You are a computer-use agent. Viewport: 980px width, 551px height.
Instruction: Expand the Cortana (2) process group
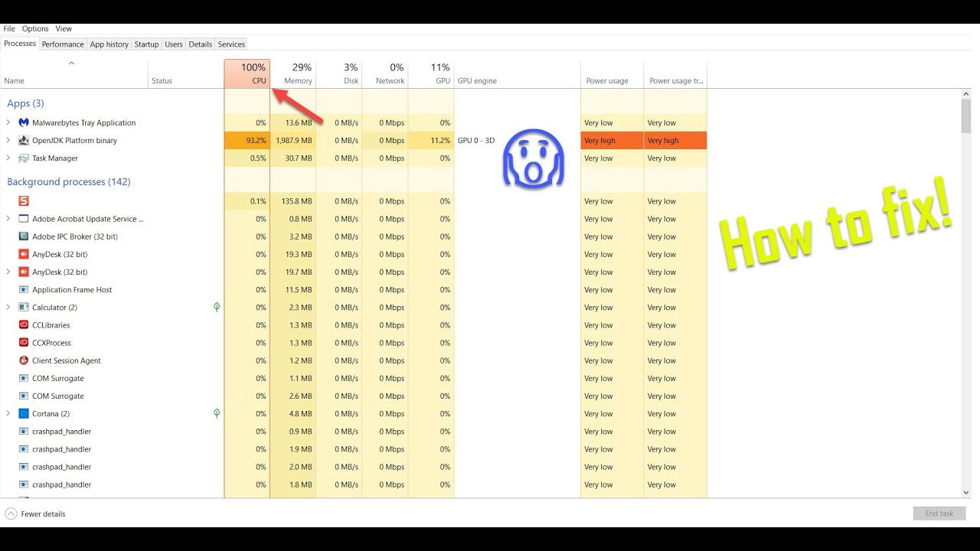[8, 414]
